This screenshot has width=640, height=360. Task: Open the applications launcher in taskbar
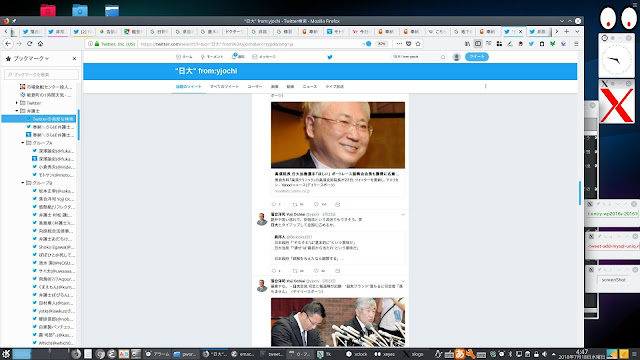(6, 354)
